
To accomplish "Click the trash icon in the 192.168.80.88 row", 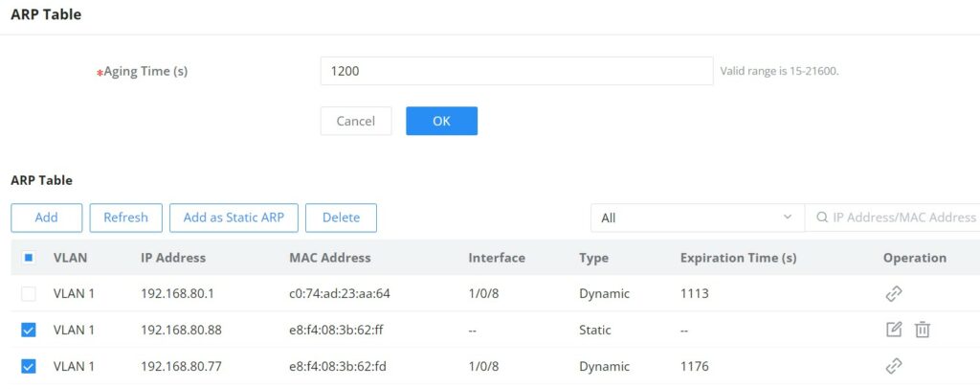I will (923, 330).
